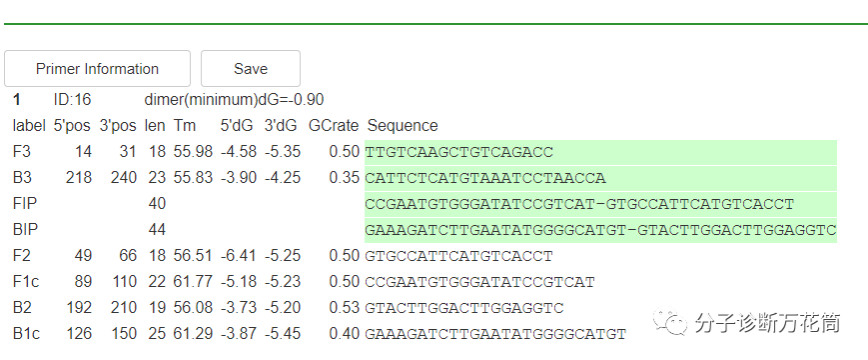Click the dimer(minimum)dG=-0.90 text
Screen dimensions: 868x360
click(234, 100)
